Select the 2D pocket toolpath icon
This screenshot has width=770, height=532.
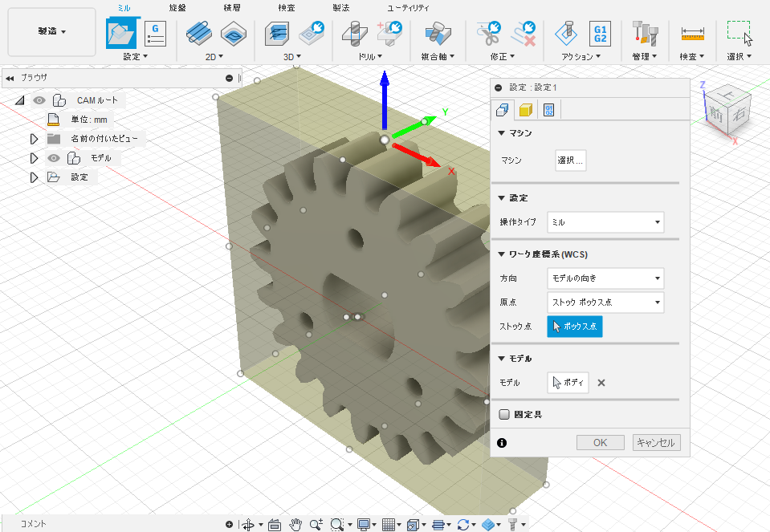234,34
